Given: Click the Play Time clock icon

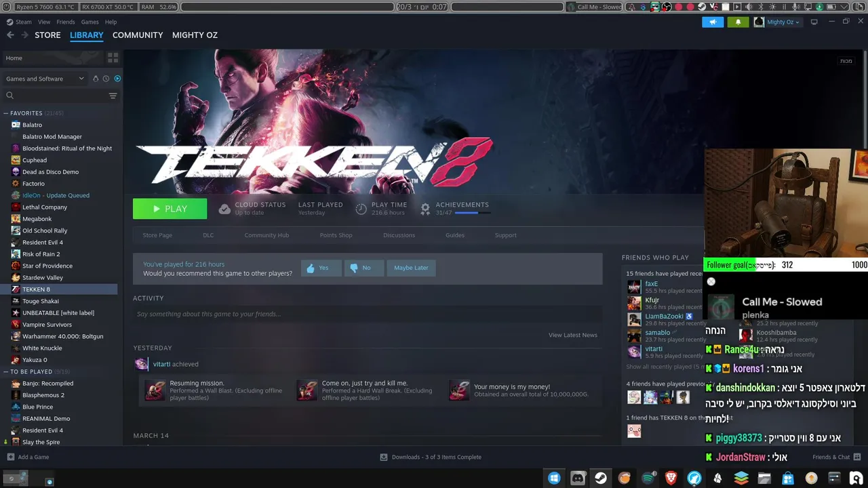Looking at the screenshot, I should pos(361,209).
